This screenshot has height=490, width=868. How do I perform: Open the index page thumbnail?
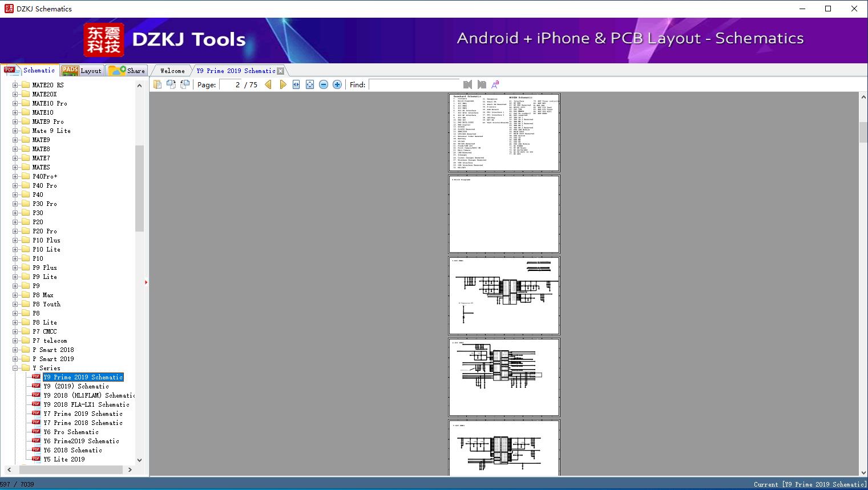tap(504, 132)
